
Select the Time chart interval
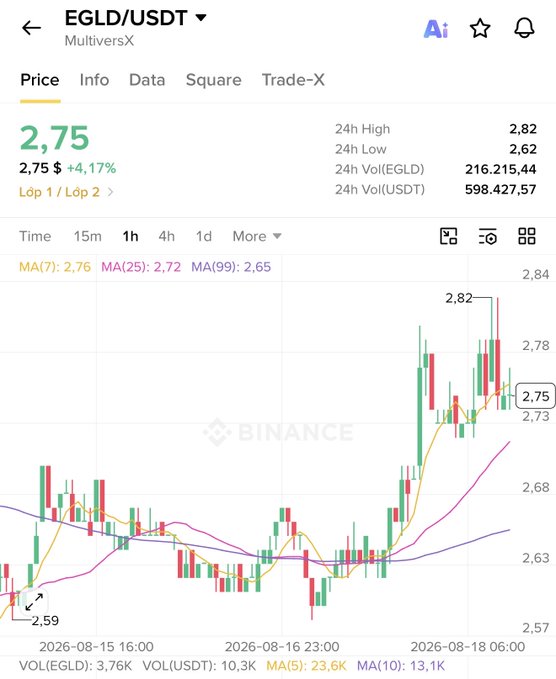coord(35,236)
